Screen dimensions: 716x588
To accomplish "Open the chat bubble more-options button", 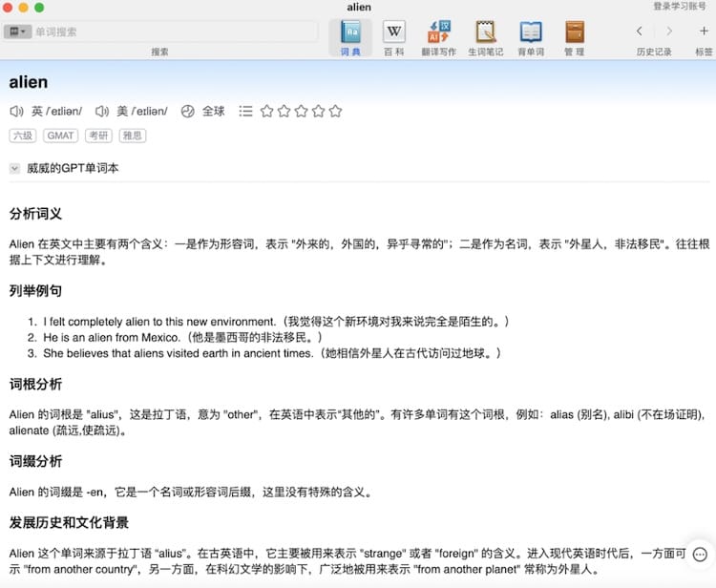I will 700,555.
